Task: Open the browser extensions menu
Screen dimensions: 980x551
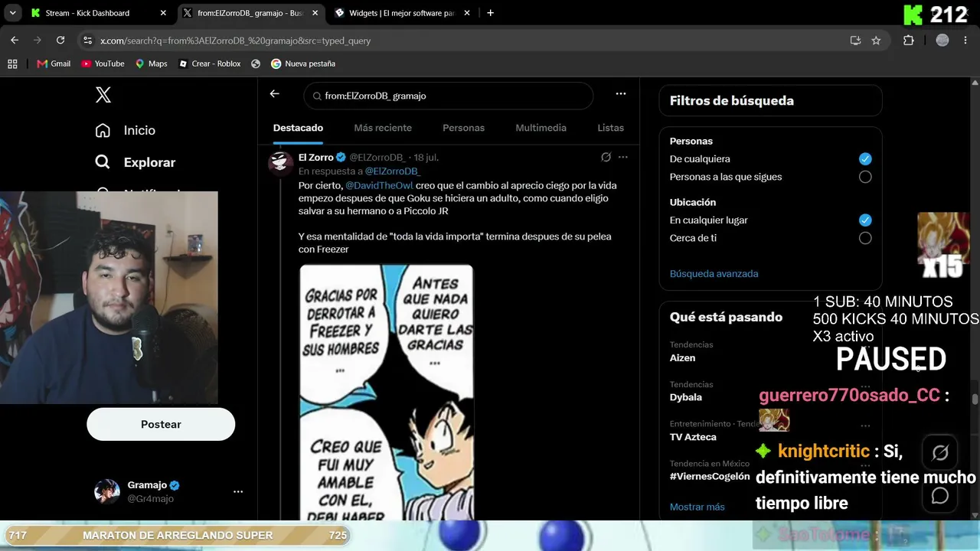Action: coord(909,41)
